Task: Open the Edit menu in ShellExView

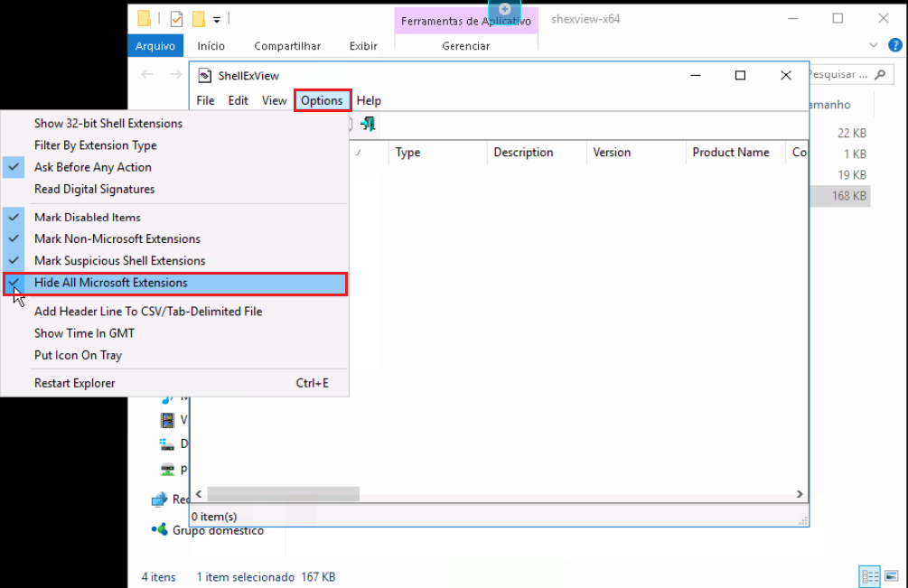Action: tap(238, 100)
